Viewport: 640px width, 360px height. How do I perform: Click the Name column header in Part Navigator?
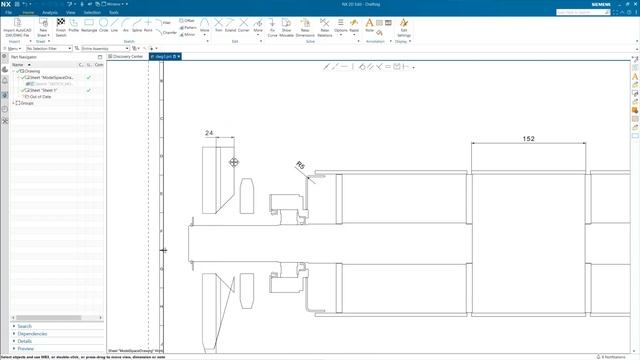(18, 65)
